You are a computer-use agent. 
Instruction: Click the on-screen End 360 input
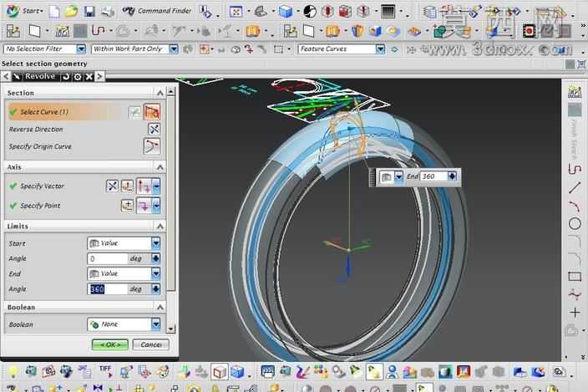pyautogui.click(x=433, y=176)
